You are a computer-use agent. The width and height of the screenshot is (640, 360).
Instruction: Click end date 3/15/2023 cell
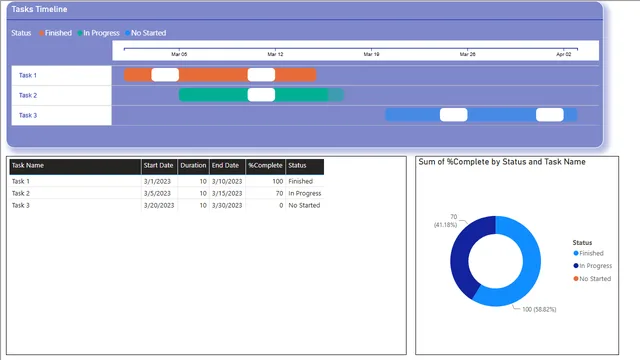(x=227, y=193)
